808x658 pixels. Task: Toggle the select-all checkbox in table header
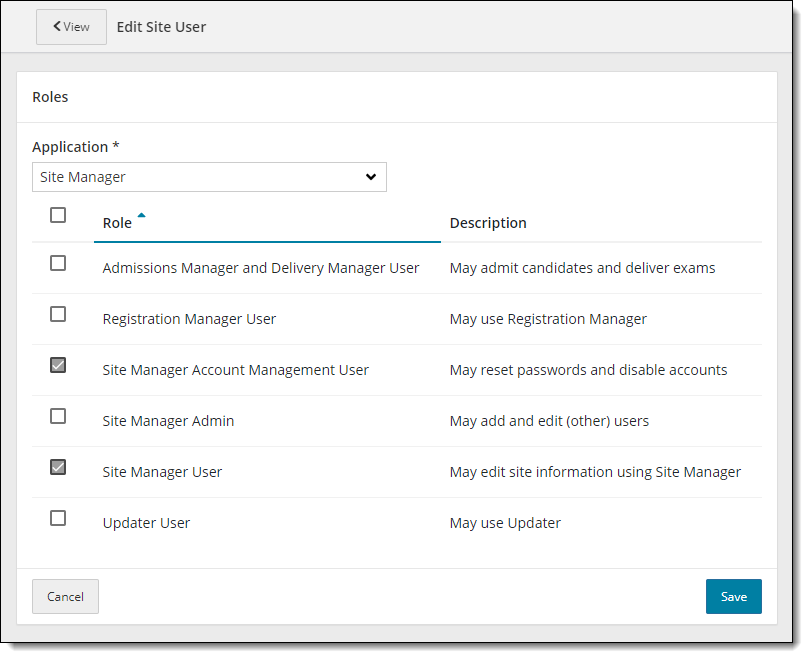point(57,215)
